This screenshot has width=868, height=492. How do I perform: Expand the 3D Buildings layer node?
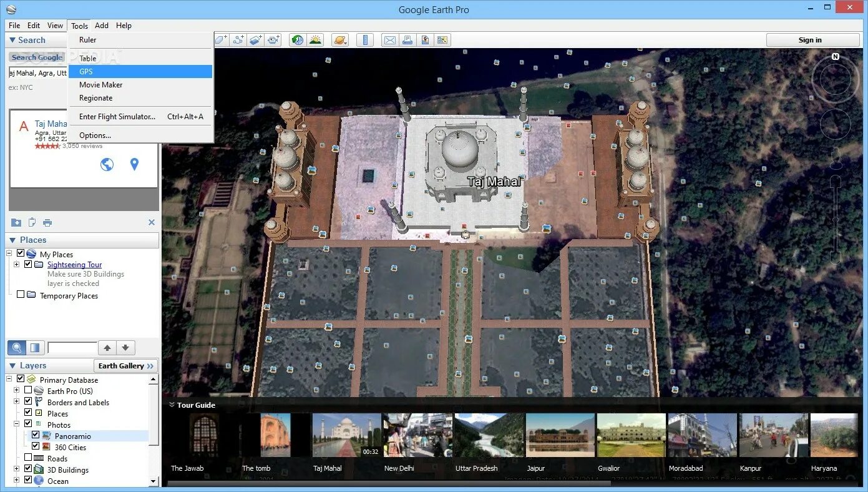point(17,470)
